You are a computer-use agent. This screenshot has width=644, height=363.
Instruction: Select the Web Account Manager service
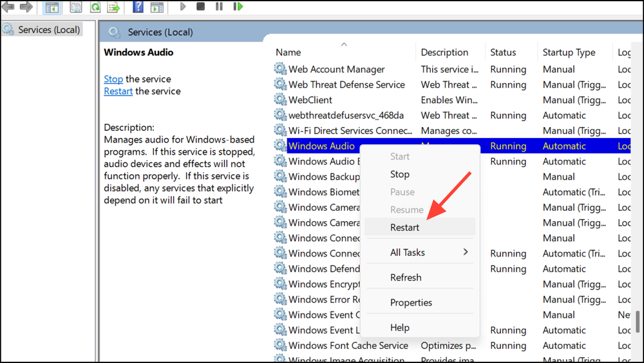336,69
